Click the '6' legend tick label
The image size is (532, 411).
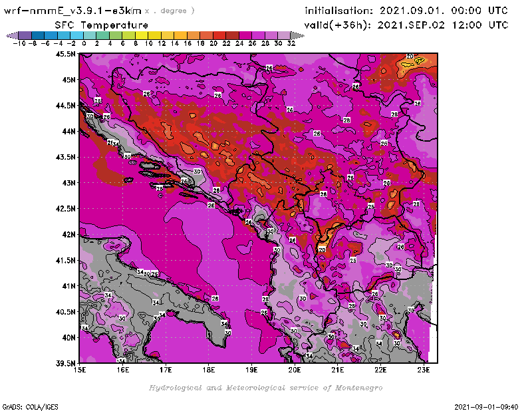pos(123,44)
